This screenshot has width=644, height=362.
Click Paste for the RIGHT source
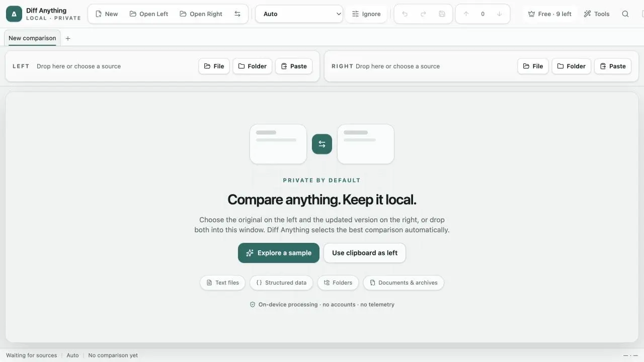(613, 66)
